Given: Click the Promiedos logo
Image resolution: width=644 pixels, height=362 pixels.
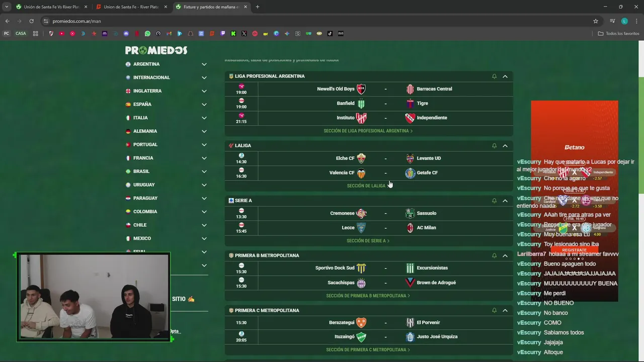Looking at the screenshot, I should click(x=156, y=50).
